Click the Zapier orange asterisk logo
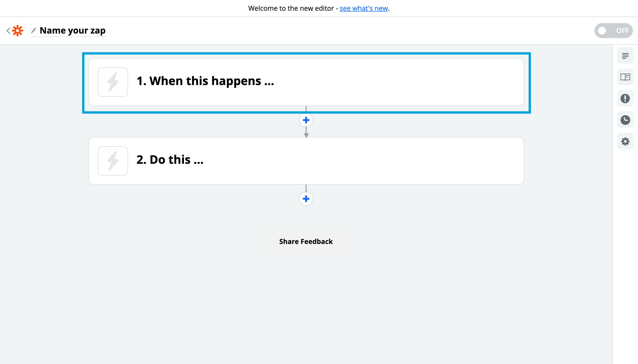The height and width of the screenshot is (364, 638). (x=18, y=31)
